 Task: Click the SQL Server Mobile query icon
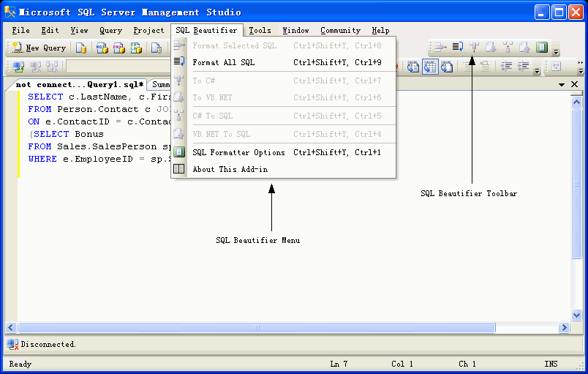click(157, 48)
